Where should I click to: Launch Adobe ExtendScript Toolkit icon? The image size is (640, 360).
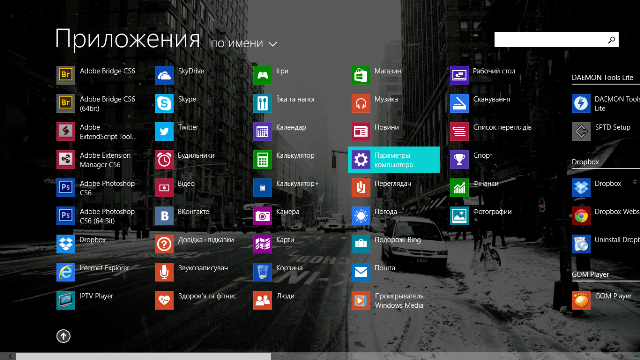pyautogui.click(x=65, y=131)
